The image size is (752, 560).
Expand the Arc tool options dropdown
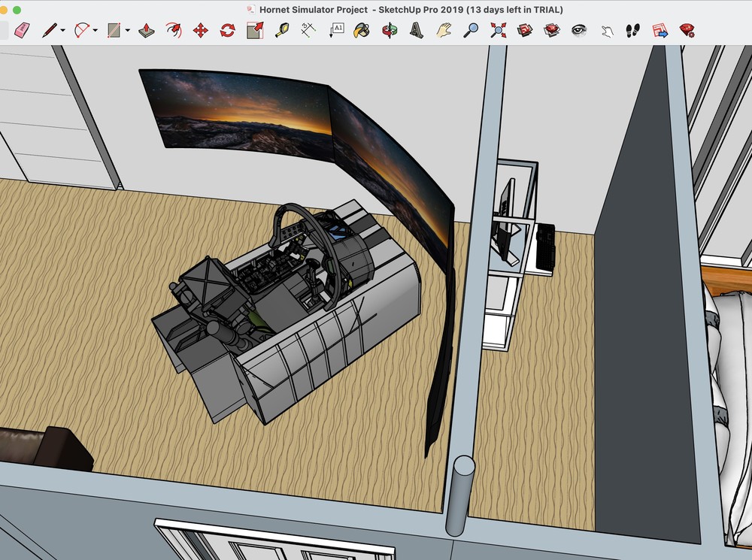pos(94,32)
